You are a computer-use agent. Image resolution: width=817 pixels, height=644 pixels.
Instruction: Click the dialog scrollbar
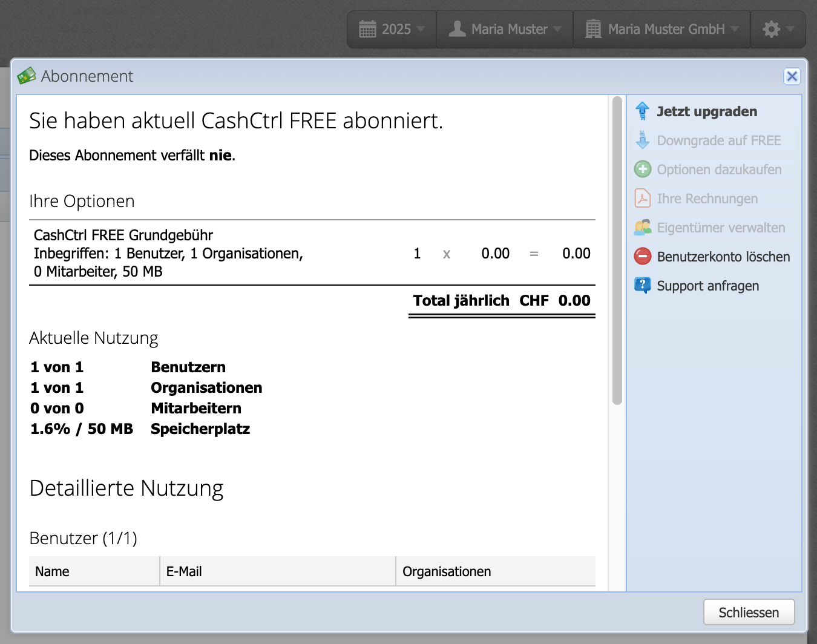tap(618, 242)
